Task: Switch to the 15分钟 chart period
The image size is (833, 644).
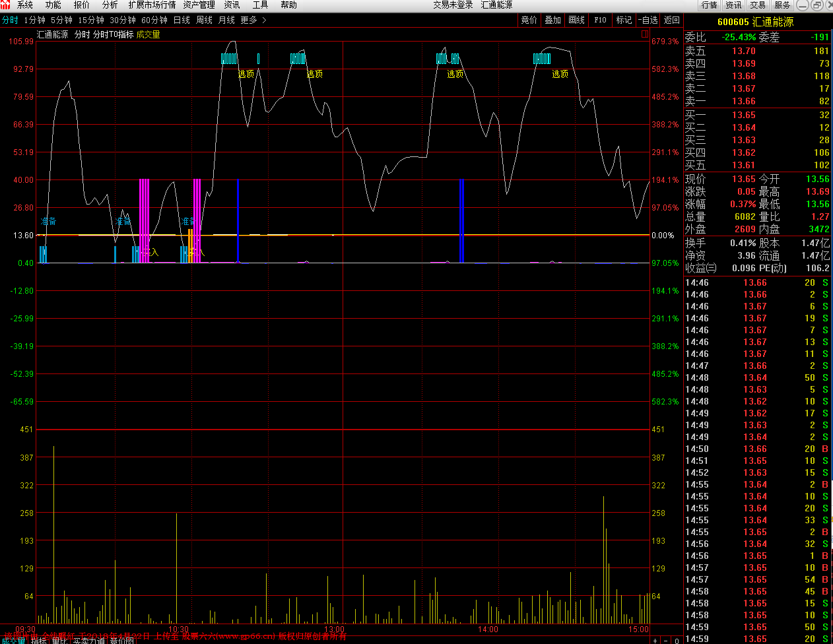Action: [x=91, y=20]
